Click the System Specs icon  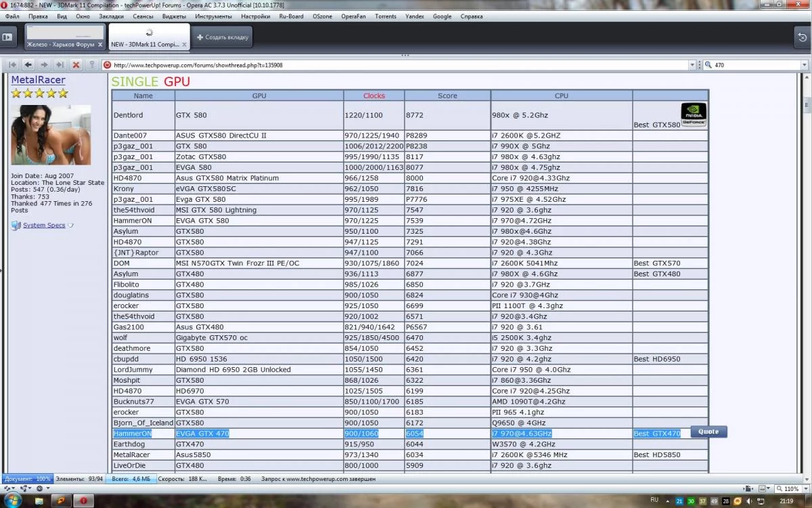click(x=16, y=226)
